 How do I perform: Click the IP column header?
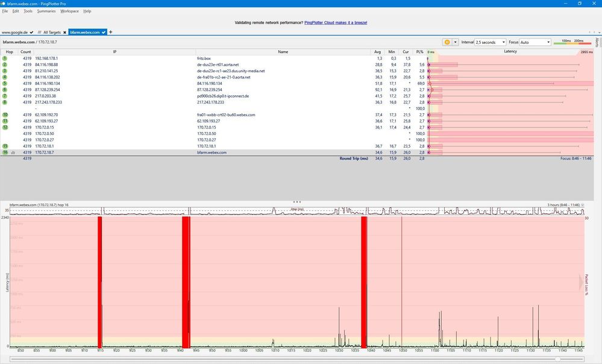114,52
